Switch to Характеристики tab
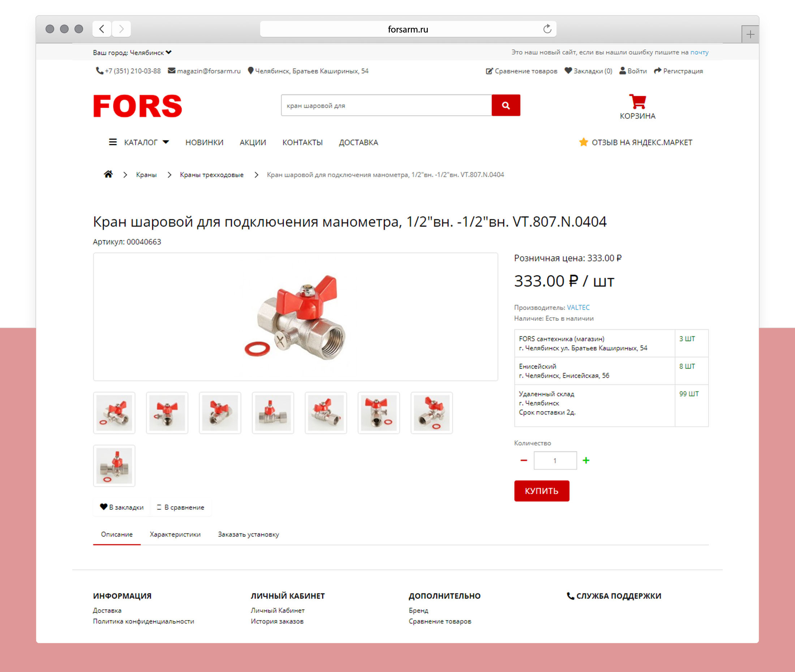This screenshot has height=672, width=795. [x=175, y=534]
